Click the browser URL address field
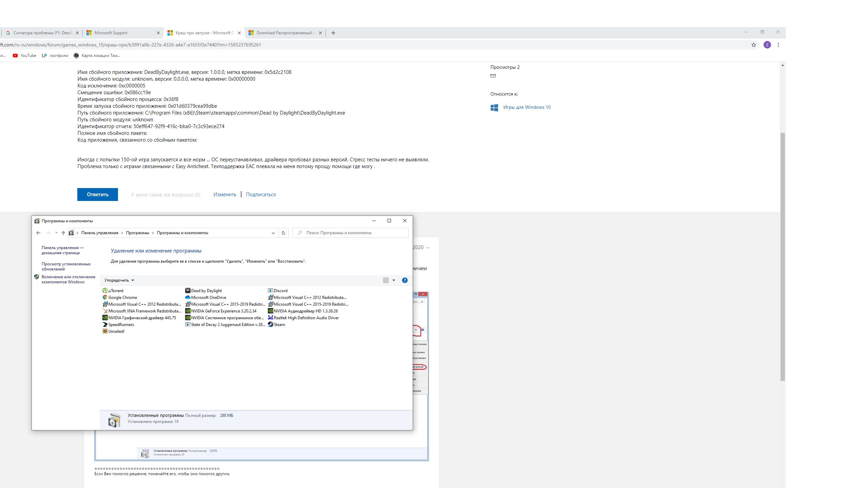This screenshot has height=488, width=868. (x=373, y=45)
